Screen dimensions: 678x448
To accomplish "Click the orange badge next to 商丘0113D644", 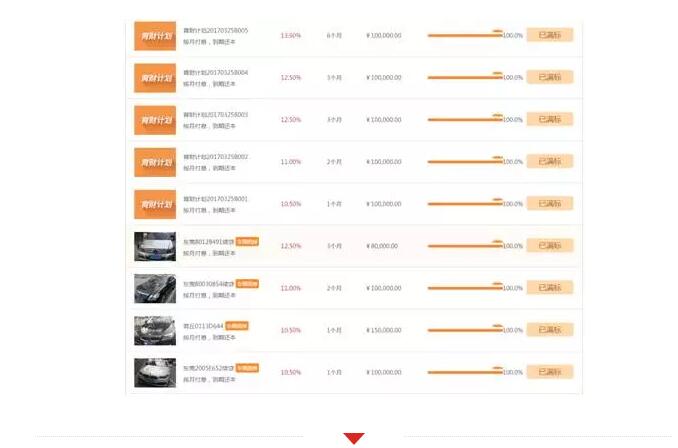I will coord(237,325).
